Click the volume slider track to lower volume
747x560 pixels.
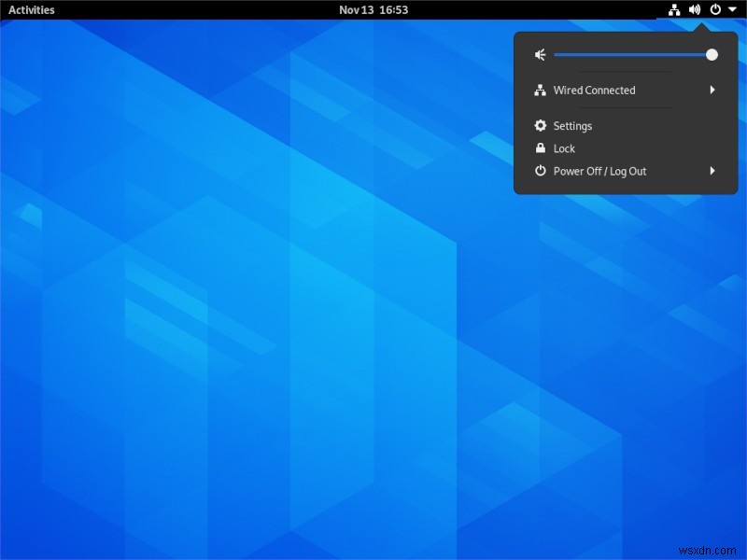[x=607, y=55]
